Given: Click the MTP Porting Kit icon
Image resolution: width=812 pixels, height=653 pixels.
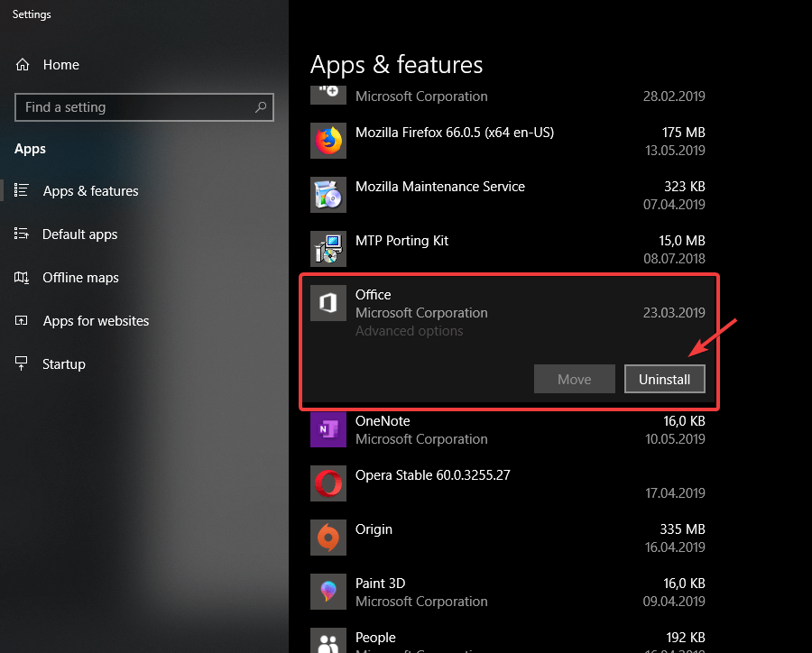Looking at the screenshot, I should pyautogui.click(x=328, y=249).
